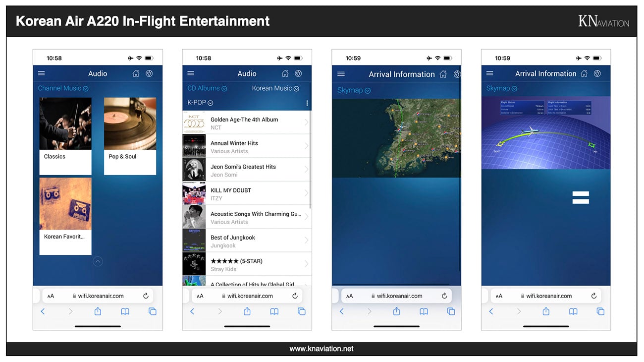
Task: Reload wifi.koreanair.com page in first phone
Action: 146,296
